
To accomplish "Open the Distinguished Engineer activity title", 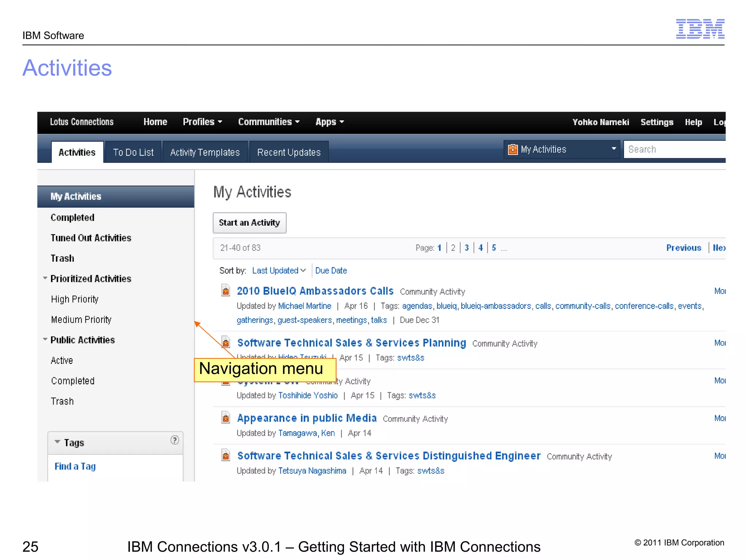I will pyautogui.click(x=389, y=456).
